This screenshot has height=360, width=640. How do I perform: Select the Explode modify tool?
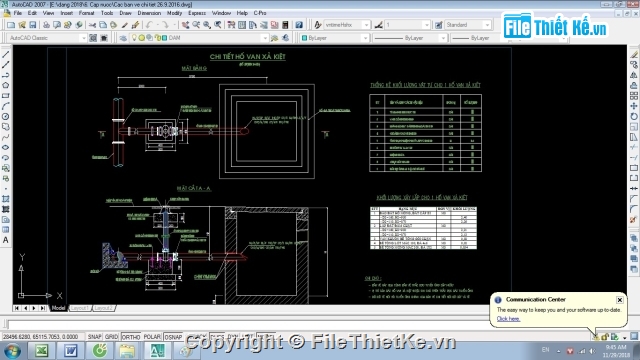coord(634,220)
